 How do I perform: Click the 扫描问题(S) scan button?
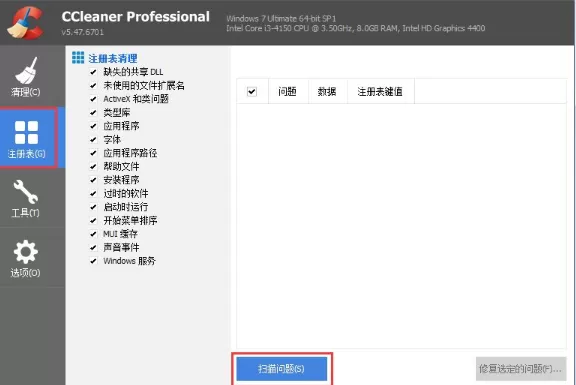point(282,368)
